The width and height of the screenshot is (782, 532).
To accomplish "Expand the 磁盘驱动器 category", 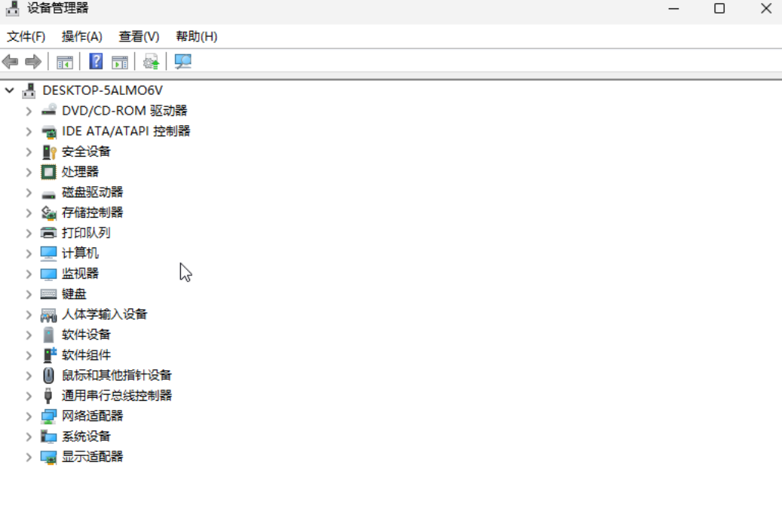I will [x=29, y=192].
